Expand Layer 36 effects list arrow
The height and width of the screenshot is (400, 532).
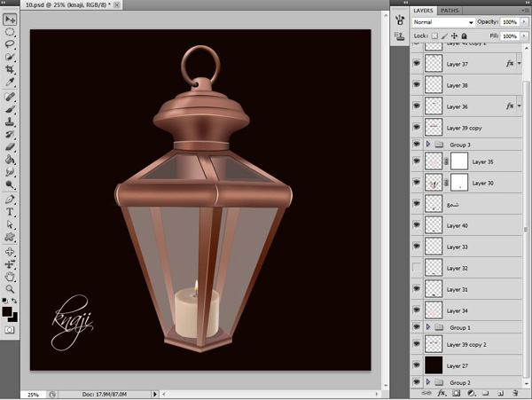tap(519, 106)
